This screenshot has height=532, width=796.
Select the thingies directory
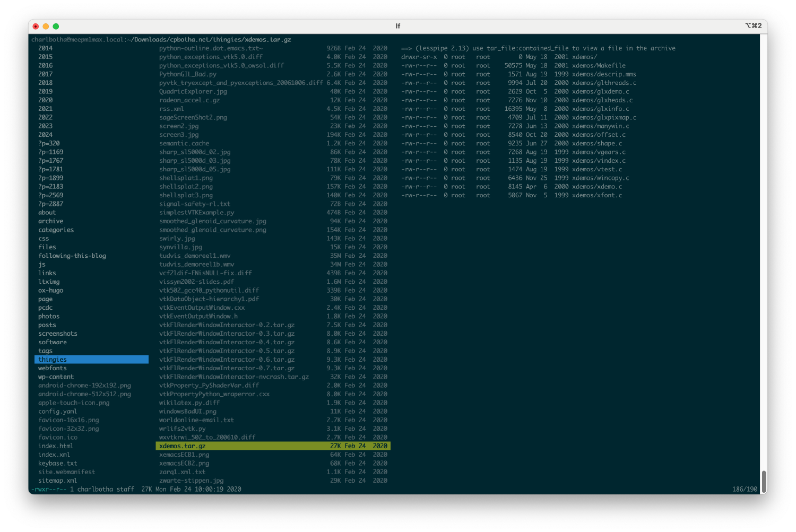(x=53, y=359)
